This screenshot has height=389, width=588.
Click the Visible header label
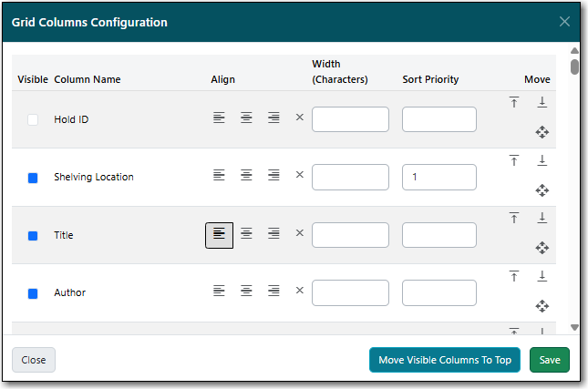(33, 79)
